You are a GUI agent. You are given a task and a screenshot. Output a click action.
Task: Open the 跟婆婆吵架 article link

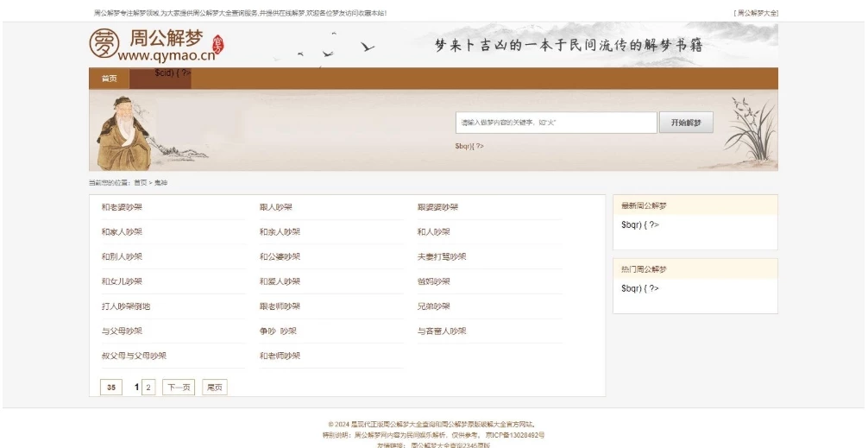[437, 207]
